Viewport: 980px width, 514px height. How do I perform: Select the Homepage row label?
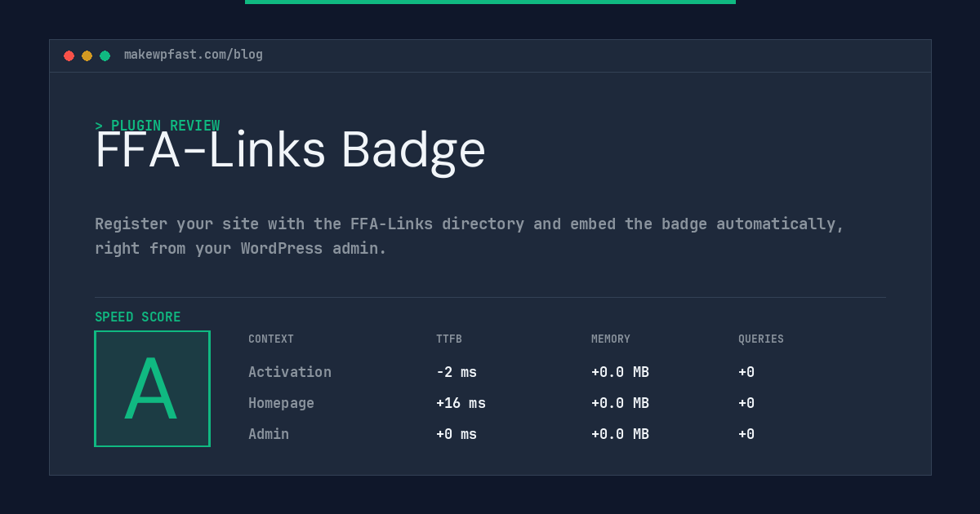[281, 403]
